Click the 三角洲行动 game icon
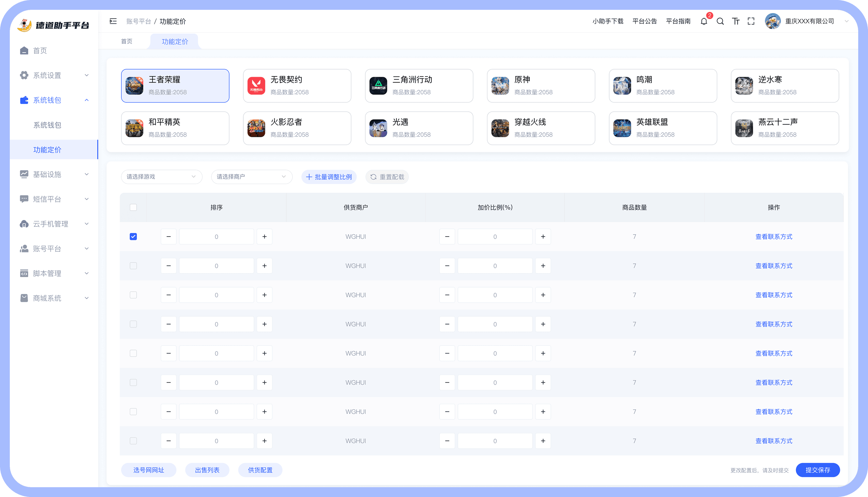The width and height of the screenshot is (868, 497). pyautogui.click(x=378, y=86)
